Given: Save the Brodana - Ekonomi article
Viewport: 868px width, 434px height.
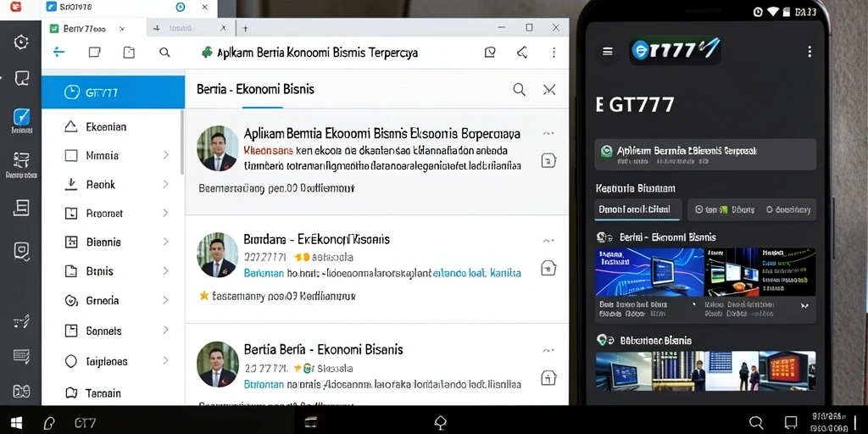Looking at the screenshot, I should point(548,268).
